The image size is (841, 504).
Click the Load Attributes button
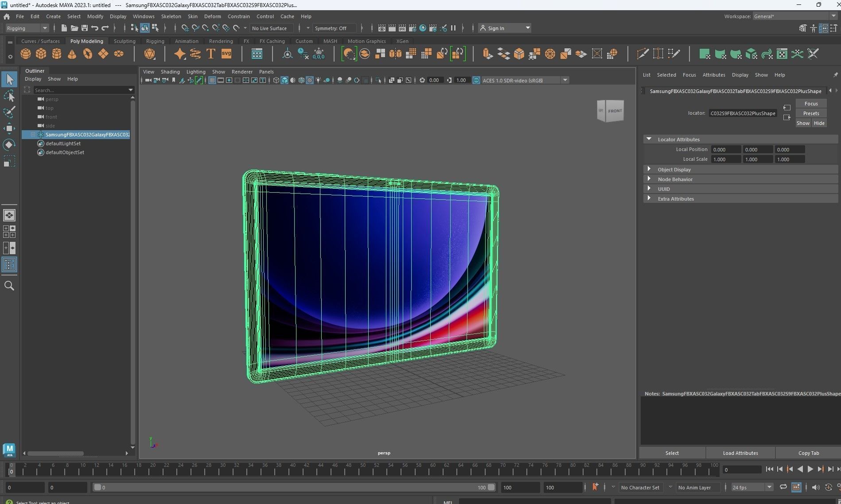click(740, 453)
